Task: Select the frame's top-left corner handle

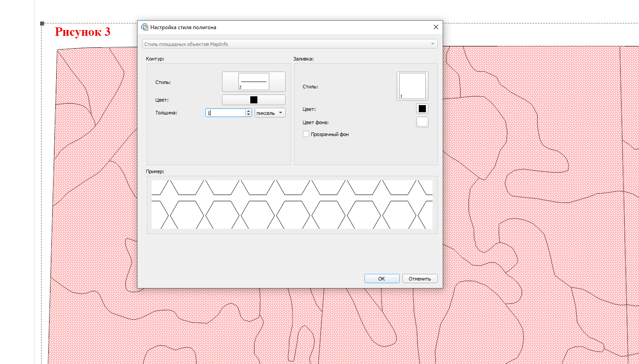Action: pos(42,23)
